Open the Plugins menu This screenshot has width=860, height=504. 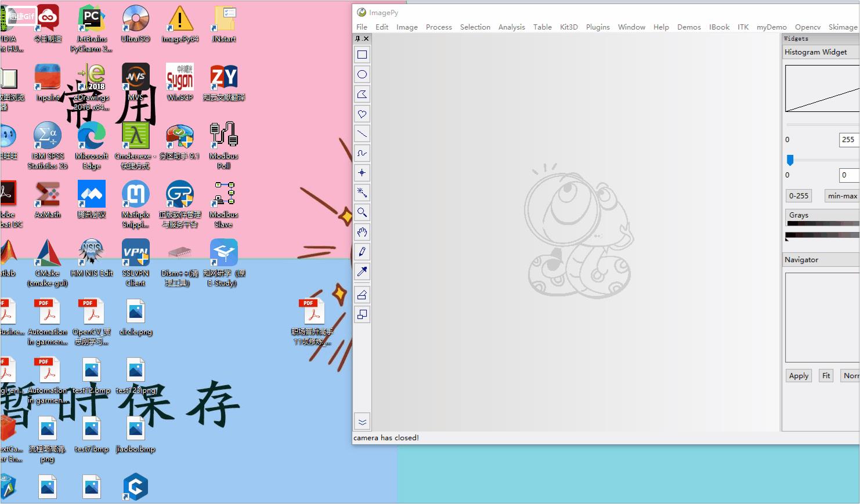pyautogui.click(x=598, y=27)
